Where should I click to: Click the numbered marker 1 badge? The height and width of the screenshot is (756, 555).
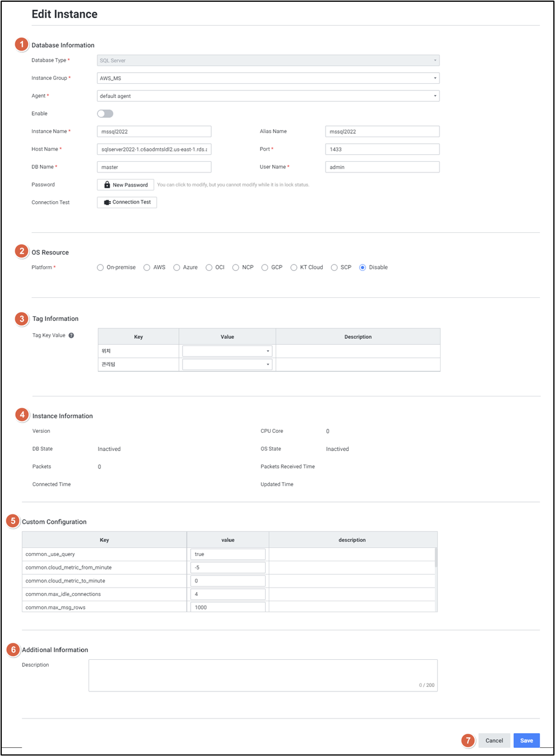tap(22, 44)
